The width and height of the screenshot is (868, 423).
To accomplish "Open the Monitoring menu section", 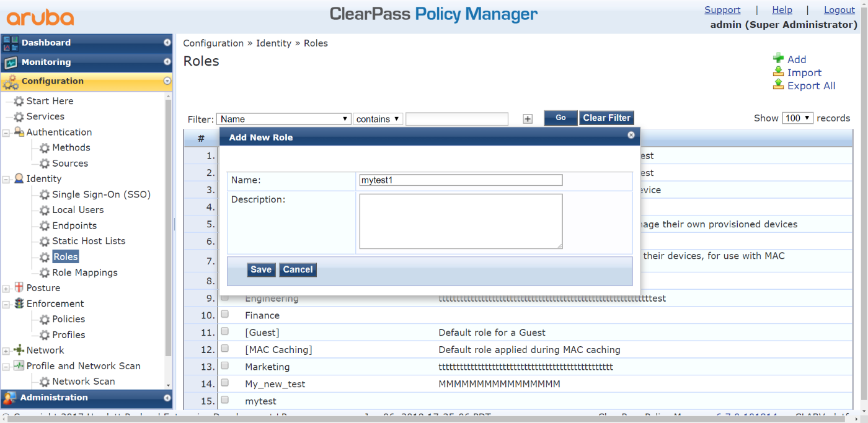I will point(86,62).
